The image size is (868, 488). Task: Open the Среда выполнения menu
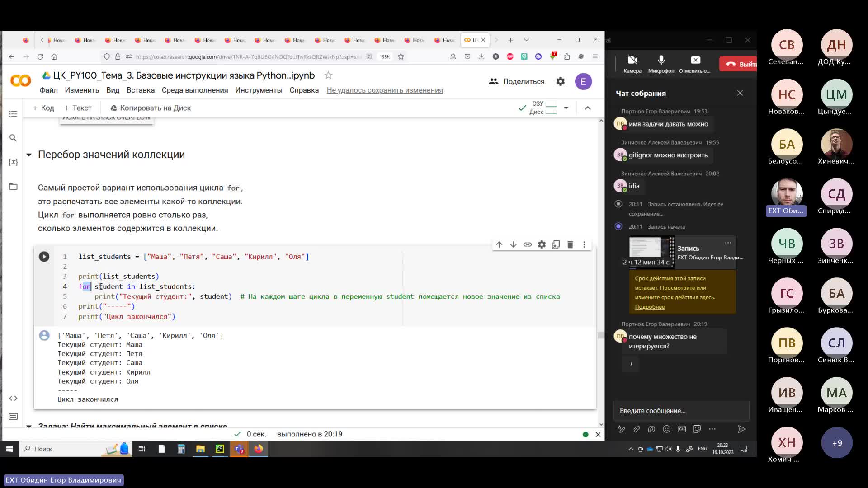click(195, 90)
